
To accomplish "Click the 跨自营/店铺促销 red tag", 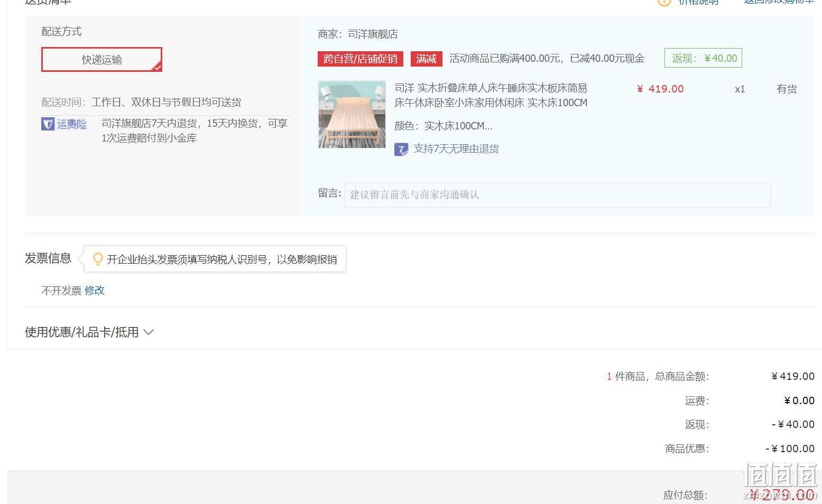I will (x=361, y=59).
